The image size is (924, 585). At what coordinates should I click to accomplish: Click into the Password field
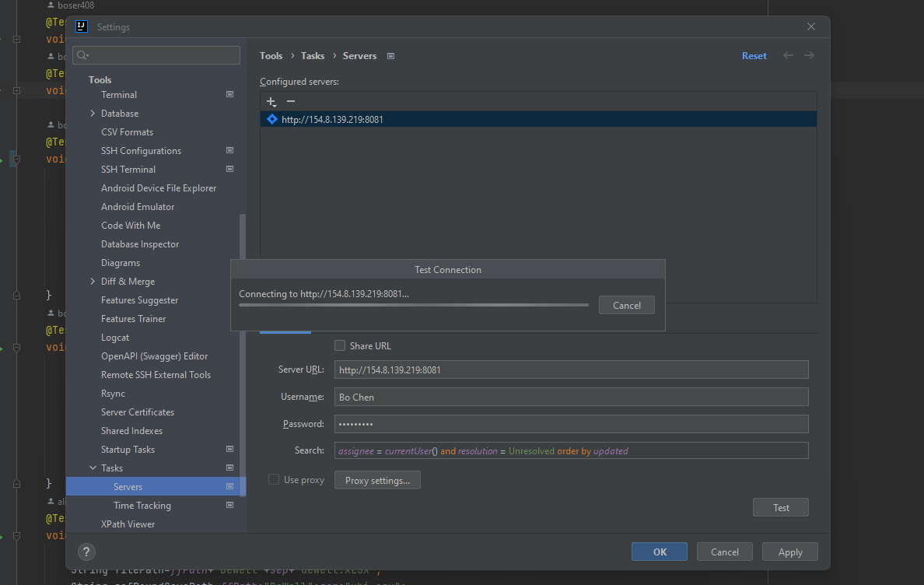tap(571, 424)
